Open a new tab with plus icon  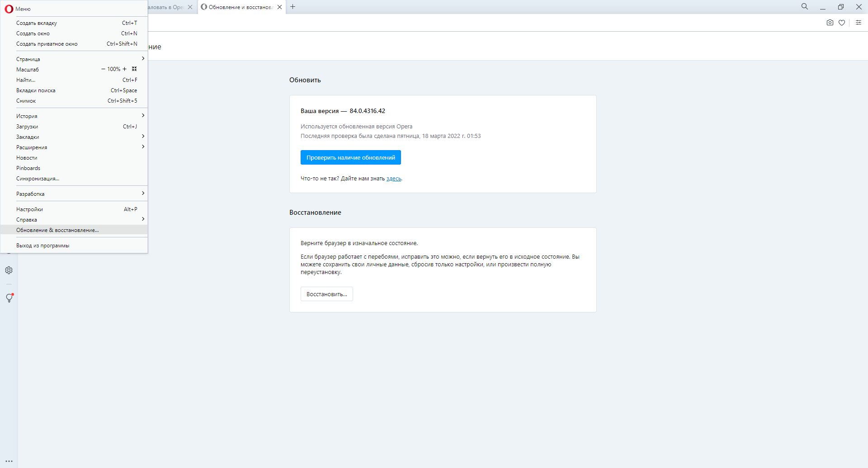[x=293, y=7]
